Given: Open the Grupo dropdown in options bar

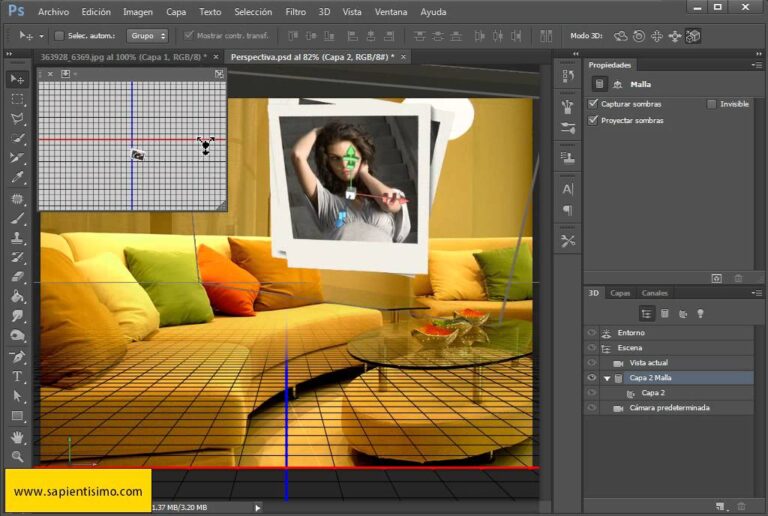Looking at the screenshot, I should click(148, 36).
